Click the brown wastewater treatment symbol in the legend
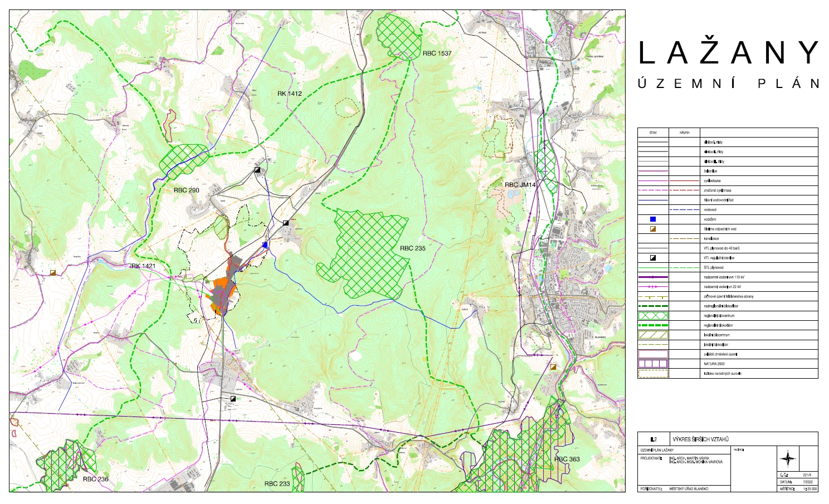829x504 pixels. 653,229
